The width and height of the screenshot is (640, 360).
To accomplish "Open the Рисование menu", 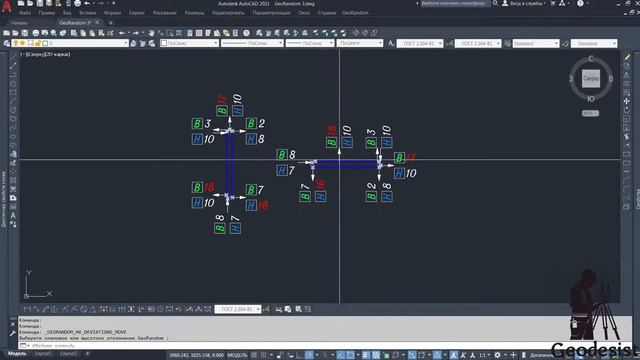I will 165,13.
